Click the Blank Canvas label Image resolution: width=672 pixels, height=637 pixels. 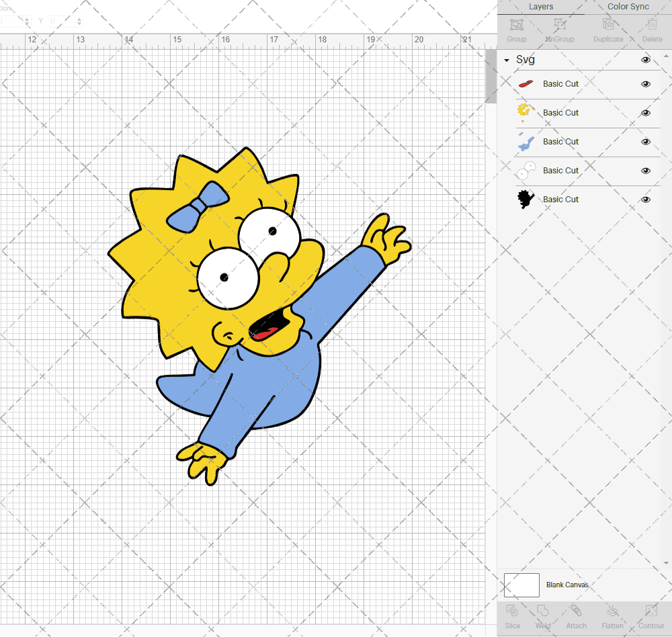point(567,585)
